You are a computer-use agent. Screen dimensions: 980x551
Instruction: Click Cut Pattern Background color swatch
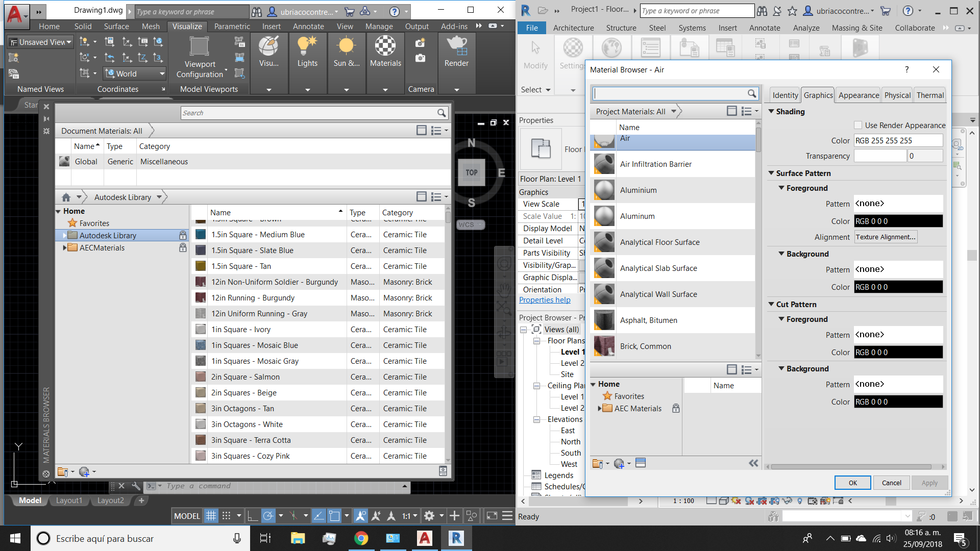click(898, 402)
